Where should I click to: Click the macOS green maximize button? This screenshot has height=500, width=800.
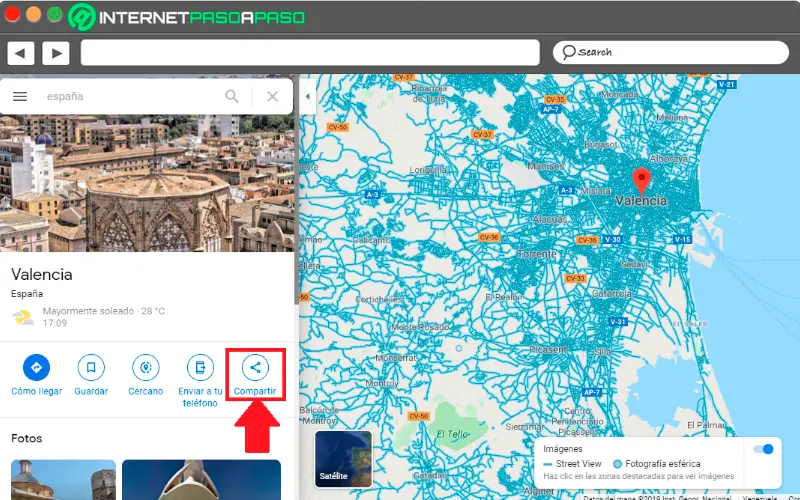pos(54,14)
